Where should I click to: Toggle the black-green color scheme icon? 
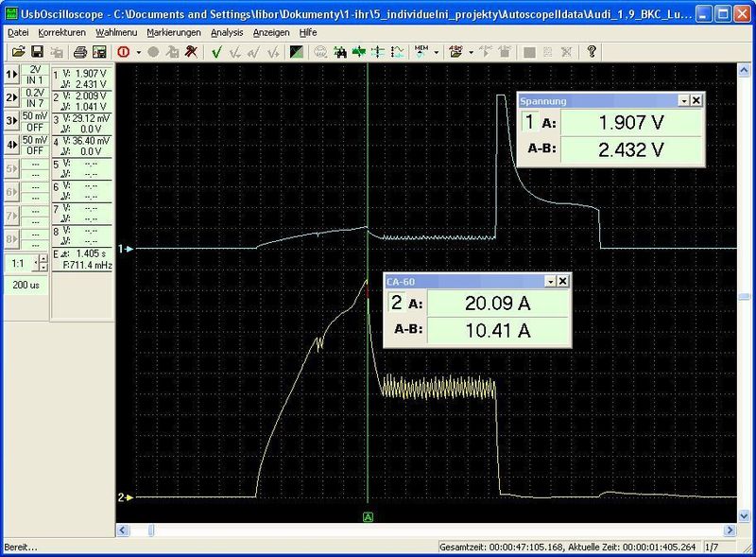pos(297,52)
